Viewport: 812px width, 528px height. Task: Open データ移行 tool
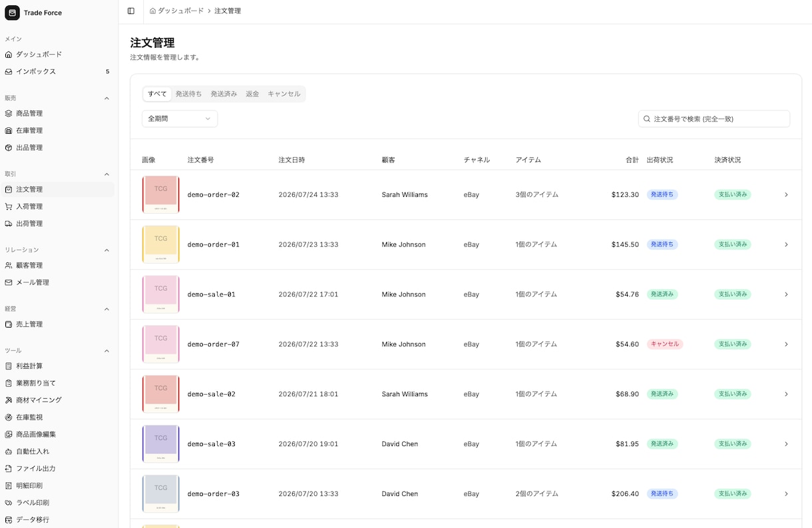(x=59, y=519)
